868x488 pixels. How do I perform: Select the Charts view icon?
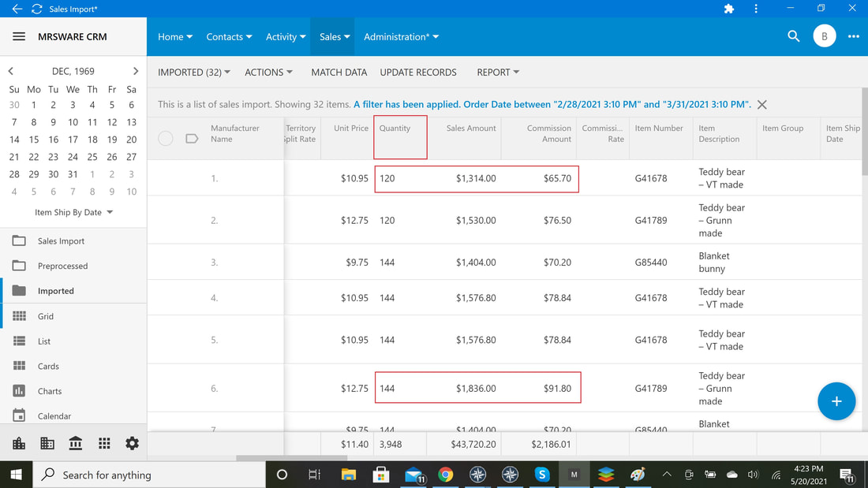(x=19, y=390)
